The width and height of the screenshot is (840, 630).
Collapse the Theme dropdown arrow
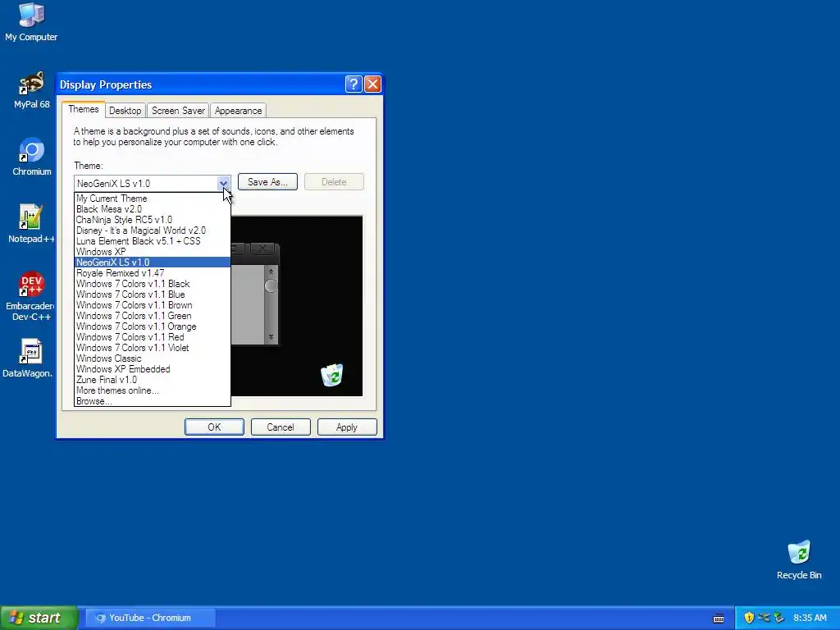point(223,183)
